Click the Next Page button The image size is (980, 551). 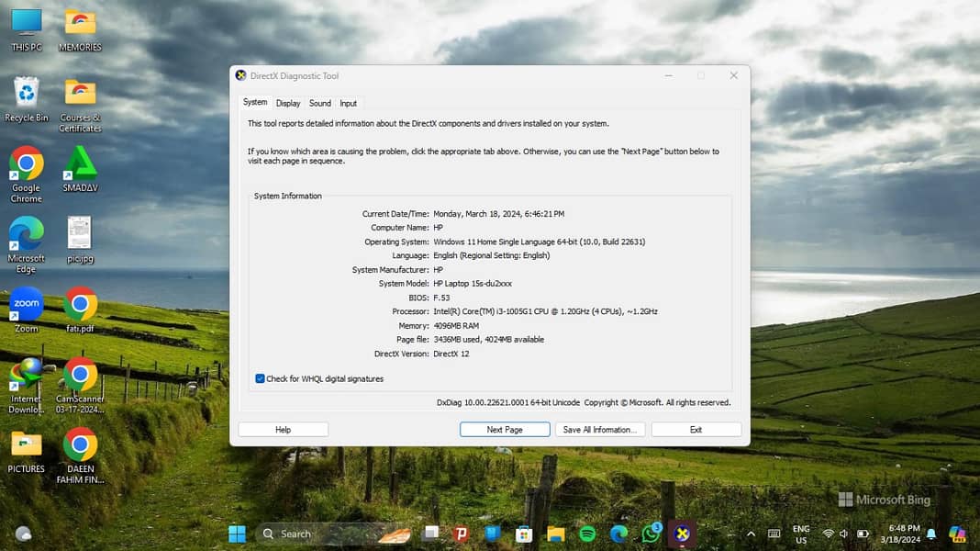[505, 430]
